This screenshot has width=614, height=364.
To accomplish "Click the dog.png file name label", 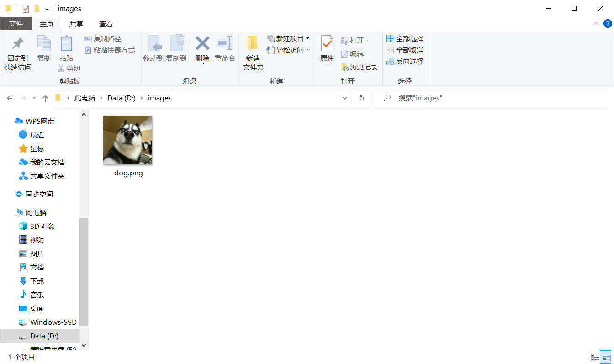I will pos(128,173).
